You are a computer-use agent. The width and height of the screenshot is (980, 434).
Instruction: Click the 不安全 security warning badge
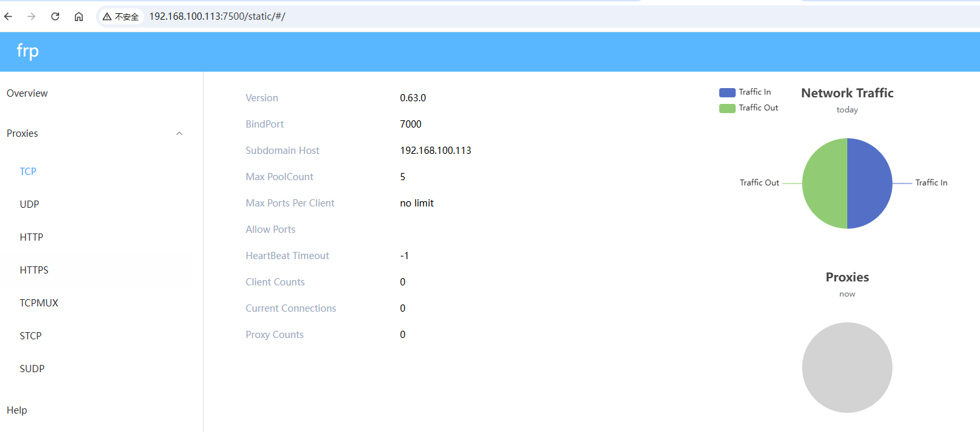click(x=121, y=16)
